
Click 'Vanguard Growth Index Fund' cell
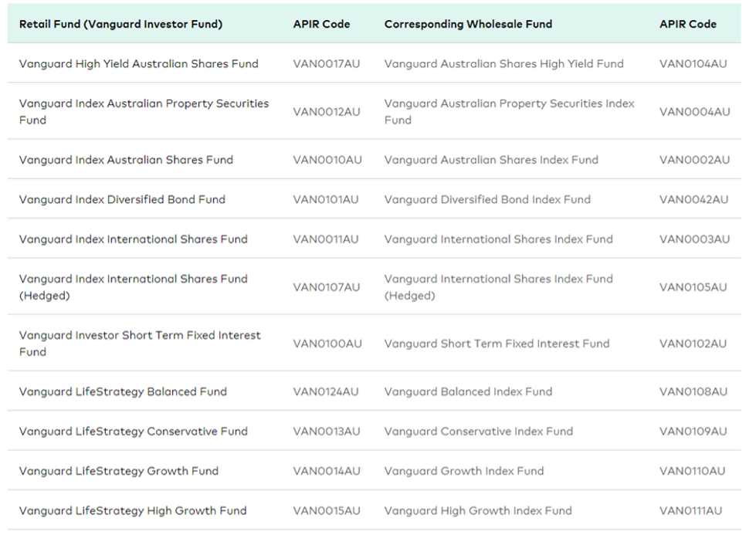[464, 470]
